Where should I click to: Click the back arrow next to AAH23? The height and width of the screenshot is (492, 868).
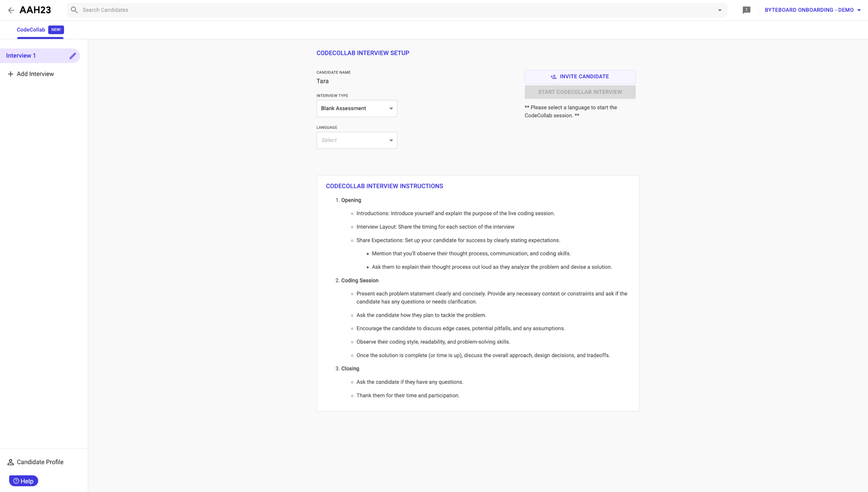(11, 10)
